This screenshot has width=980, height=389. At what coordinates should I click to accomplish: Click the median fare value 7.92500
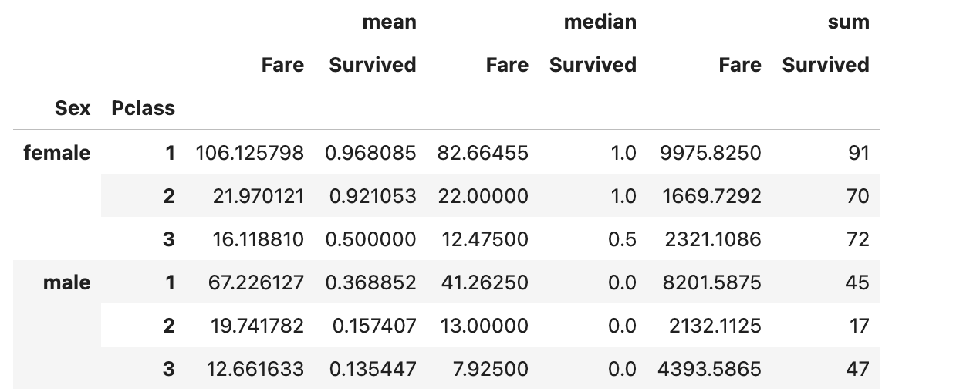(491, 369)
